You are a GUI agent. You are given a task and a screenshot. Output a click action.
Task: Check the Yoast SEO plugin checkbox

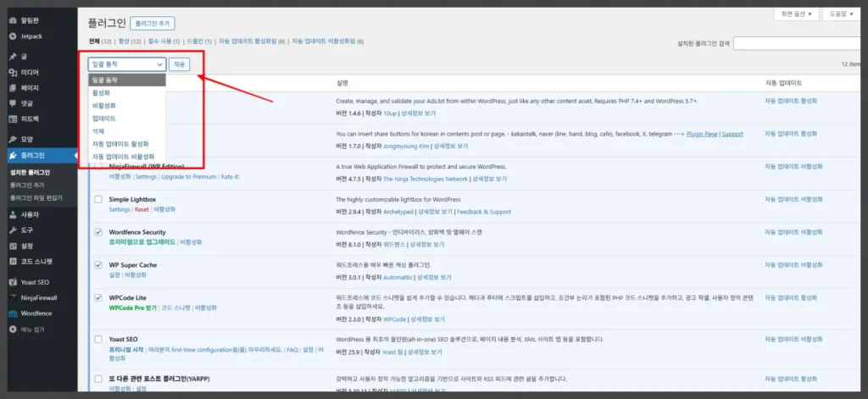coord(98,339)
